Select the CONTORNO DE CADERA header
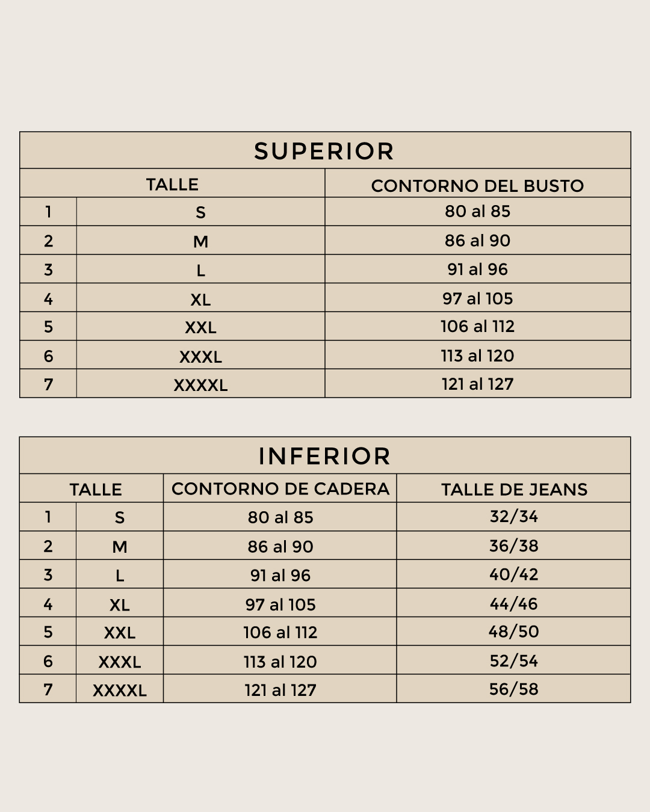650x812 pixels. tap(280, 489)
